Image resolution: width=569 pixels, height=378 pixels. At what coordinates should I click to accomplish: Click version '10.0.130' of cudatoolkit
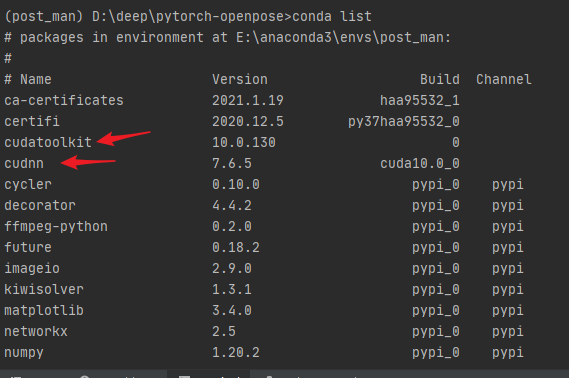coord(244,143)
